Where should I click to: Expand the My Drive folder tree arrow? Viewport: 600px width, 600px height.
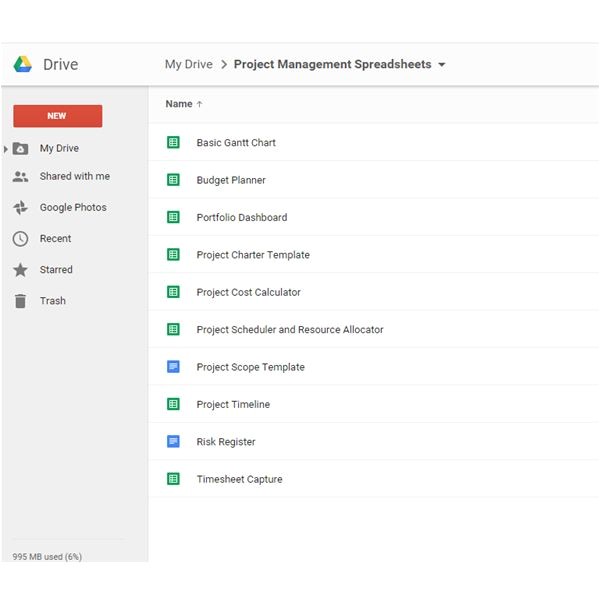[x=6, y=149]
